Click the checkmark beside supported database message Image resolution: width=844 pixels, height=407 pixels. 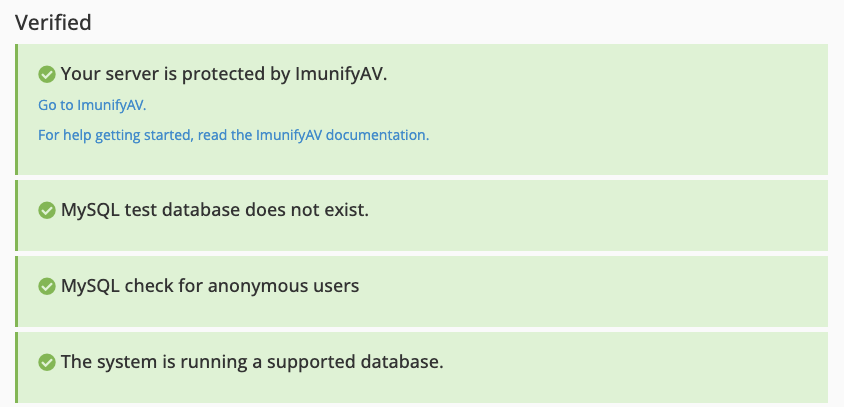[x=46, y=362]
